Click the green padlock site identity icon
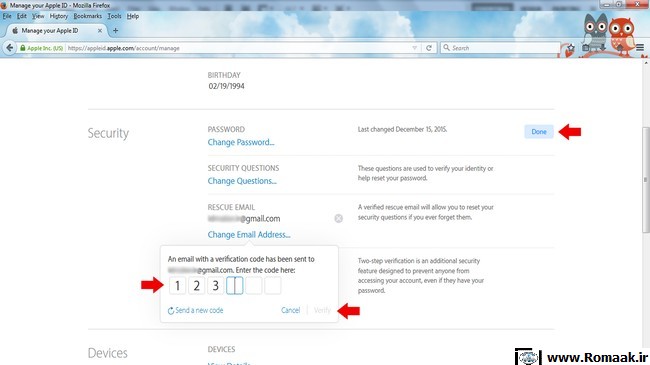650x365 pixels. coord(22,48)
